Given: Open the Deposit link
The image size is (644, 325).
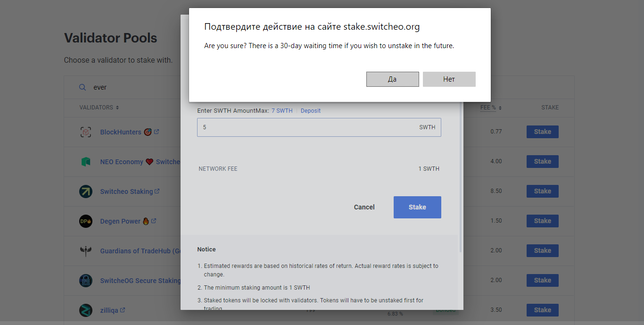Looking at the screenshot, I should (311, 111).
